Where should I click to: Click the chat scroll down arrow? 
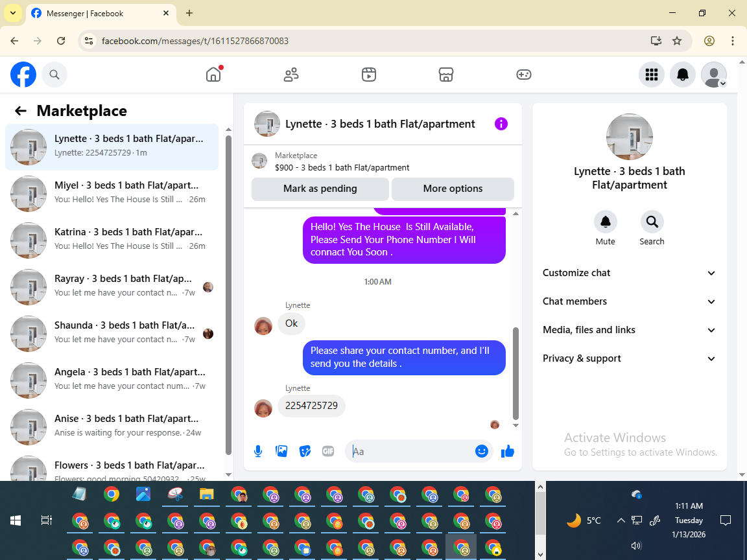pos(516,426)
